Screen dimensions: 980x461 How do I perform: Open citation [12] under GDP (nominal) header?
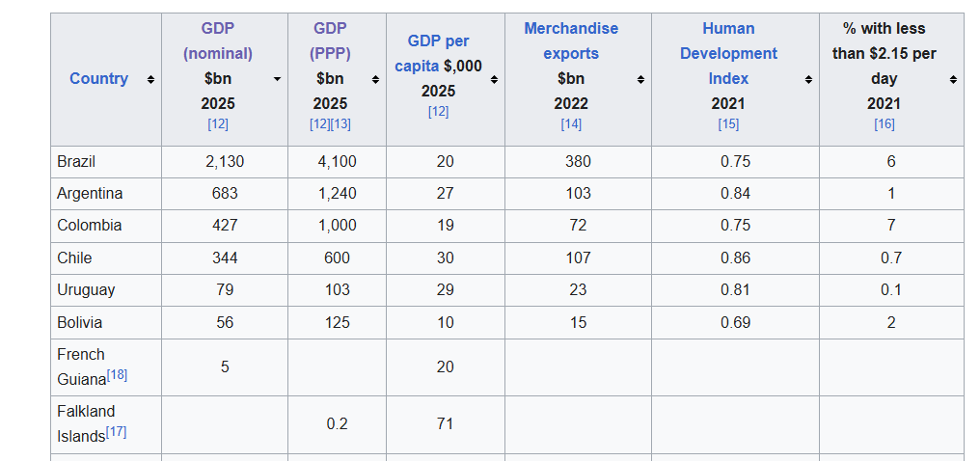coord(218,123)
